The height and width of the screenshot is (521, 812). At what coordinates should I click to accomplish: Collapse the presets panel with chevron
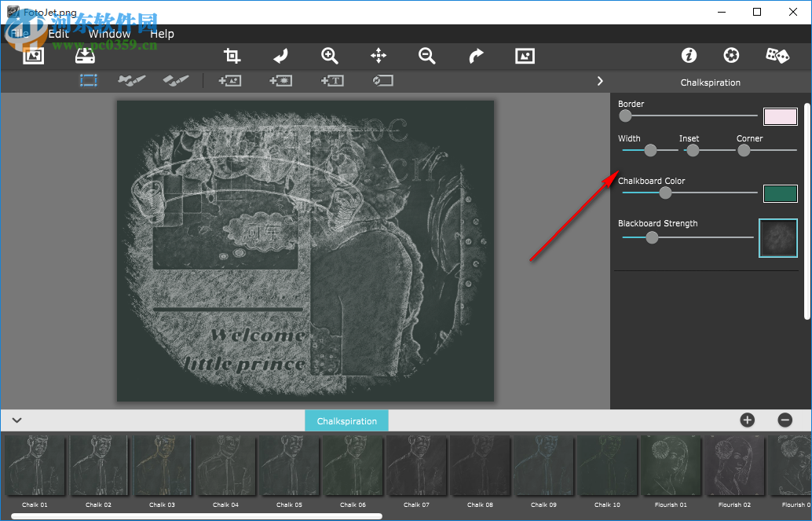[x=16, y=420]
